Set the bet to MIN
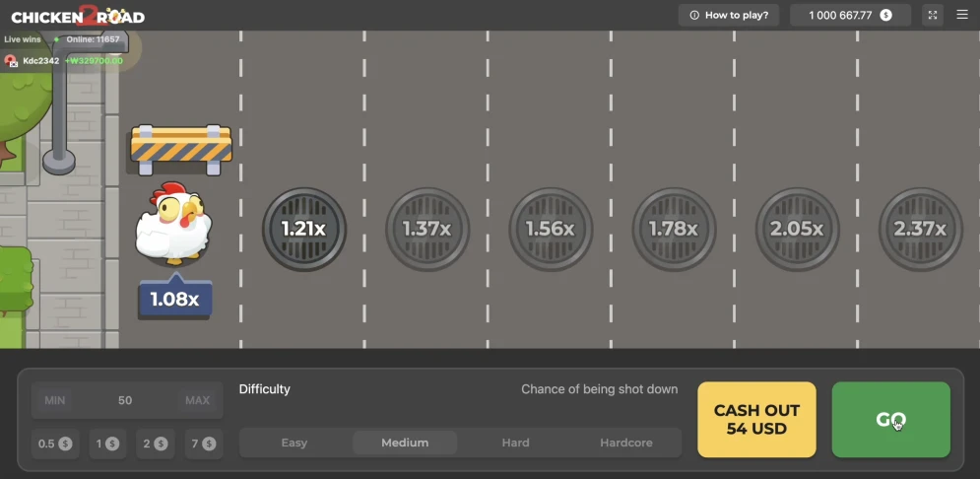 (x=55, y=400)
